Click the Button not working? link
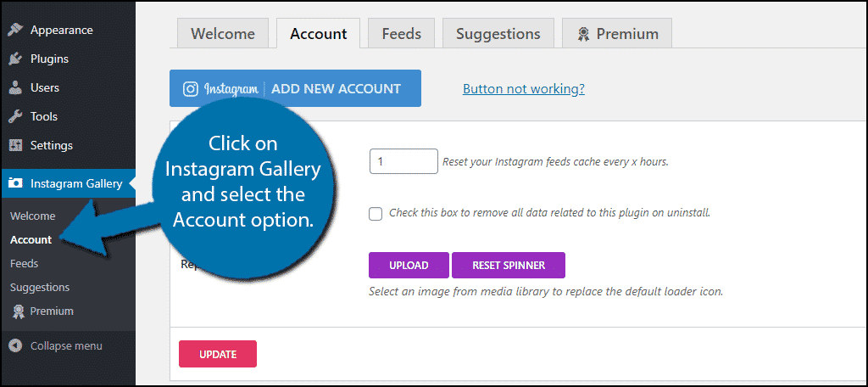 [524, 89]
